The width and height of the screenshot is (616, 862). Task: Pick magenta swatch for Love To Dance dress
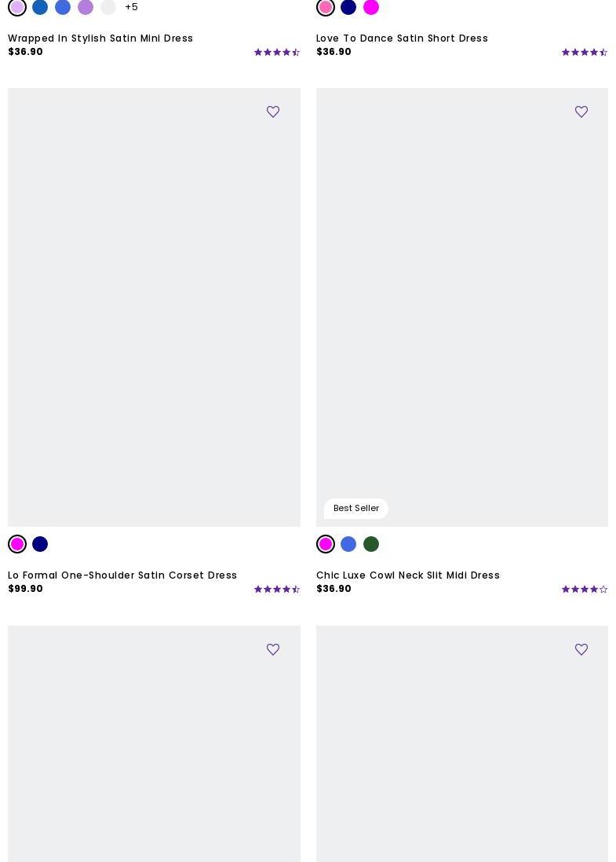click(371, 7)
